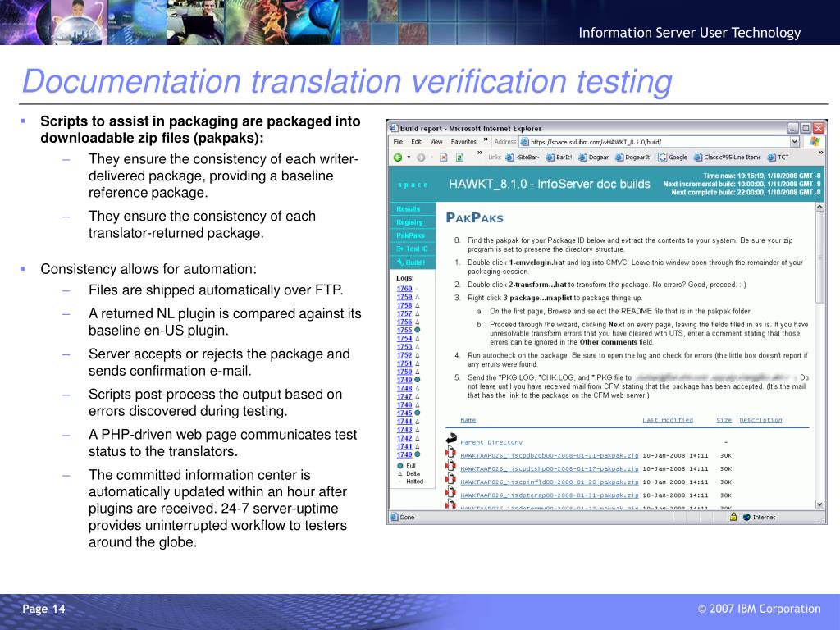Viewport: 840px width, 630px height.
Task: Open the Google links bookmark
Action: click(673, 157)
